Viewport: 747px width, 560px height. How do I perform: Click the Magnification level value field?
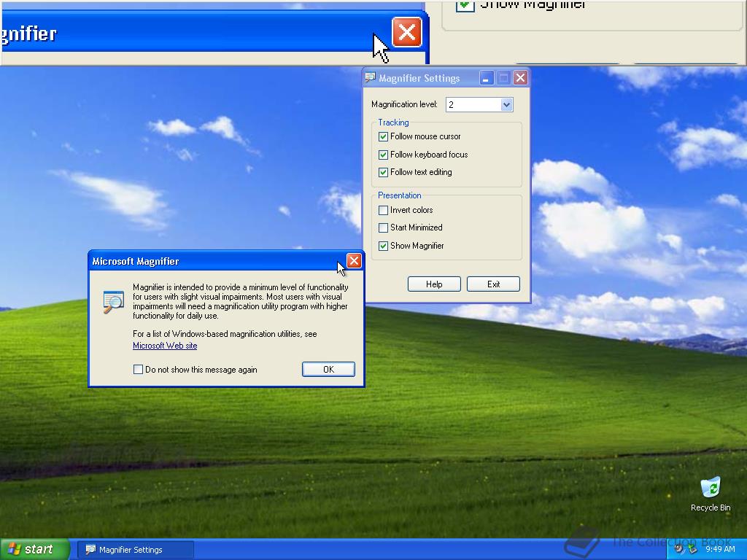coord(473,105)
